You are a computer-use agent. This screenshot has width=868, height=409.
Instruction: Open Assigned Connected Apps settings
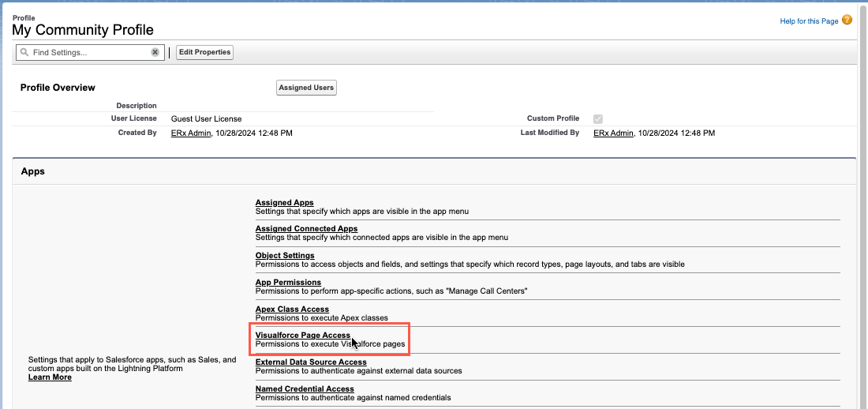(306, 229)
